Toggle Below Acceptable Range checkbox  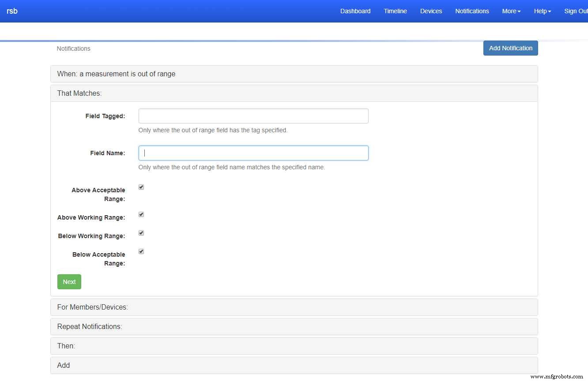click(141, 251)
